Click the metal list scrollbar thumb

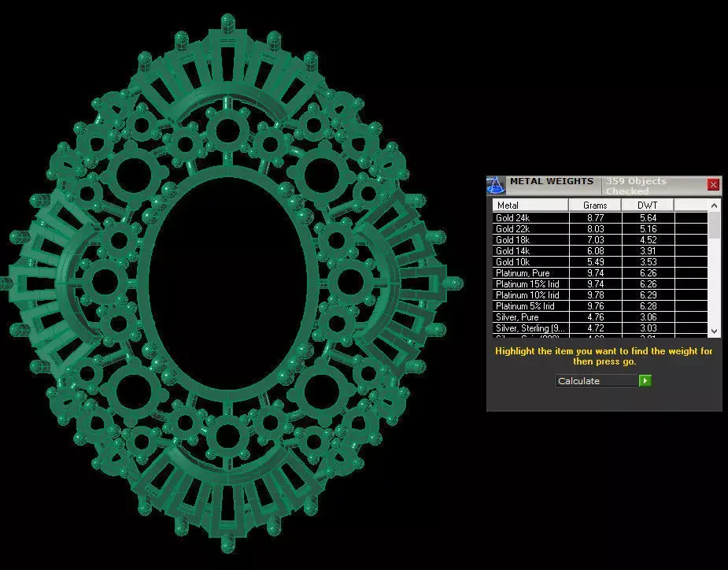coord(714,225)
